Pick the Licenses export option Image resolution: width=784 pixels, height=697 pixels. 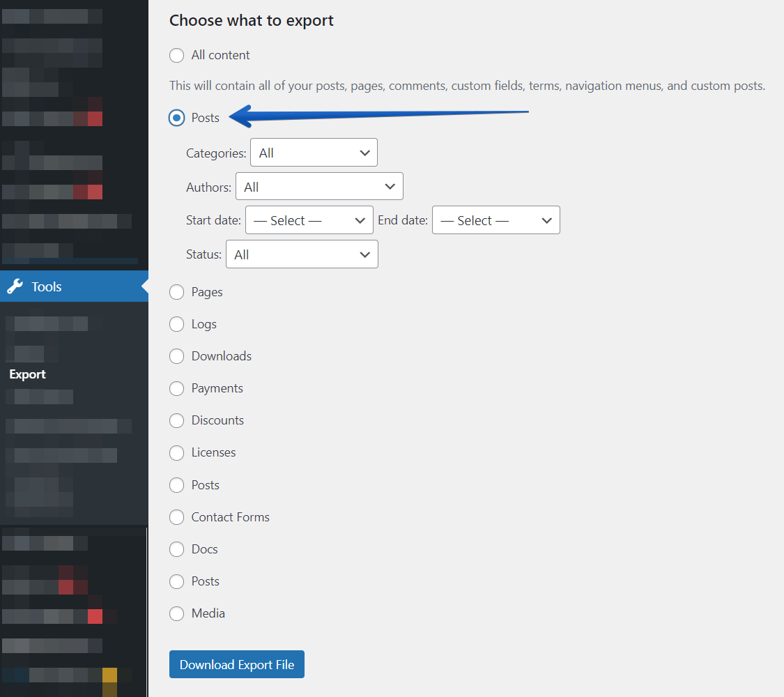click(176, 452)
